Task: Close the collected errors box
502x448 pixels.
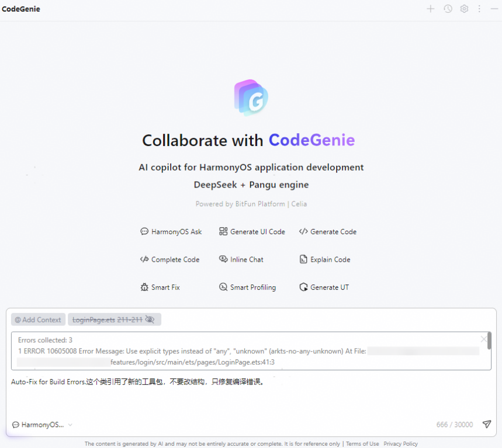Action: click(483, 339)
